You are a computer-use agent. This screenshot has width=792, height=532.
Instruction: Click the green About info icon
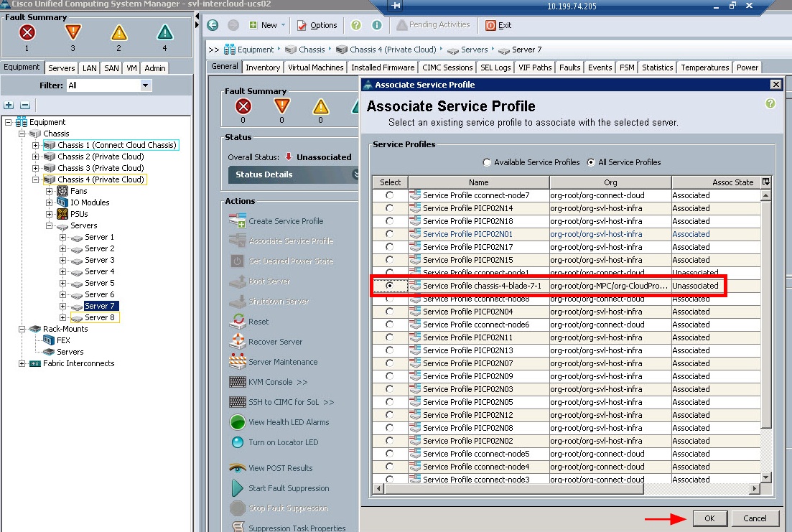pyautogui.click(x=377, y=24)
